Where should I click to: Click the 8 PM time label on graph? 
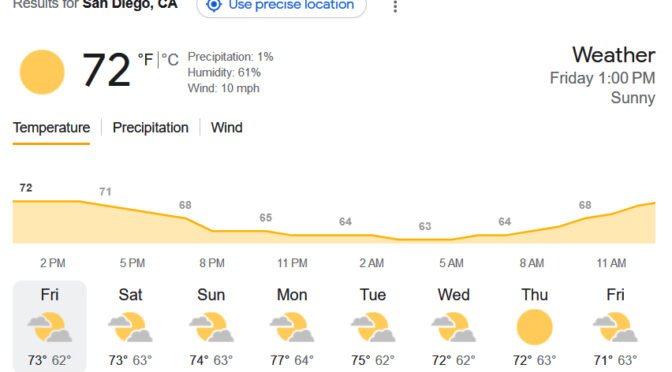pyautogui.click(x=212, y=263)
